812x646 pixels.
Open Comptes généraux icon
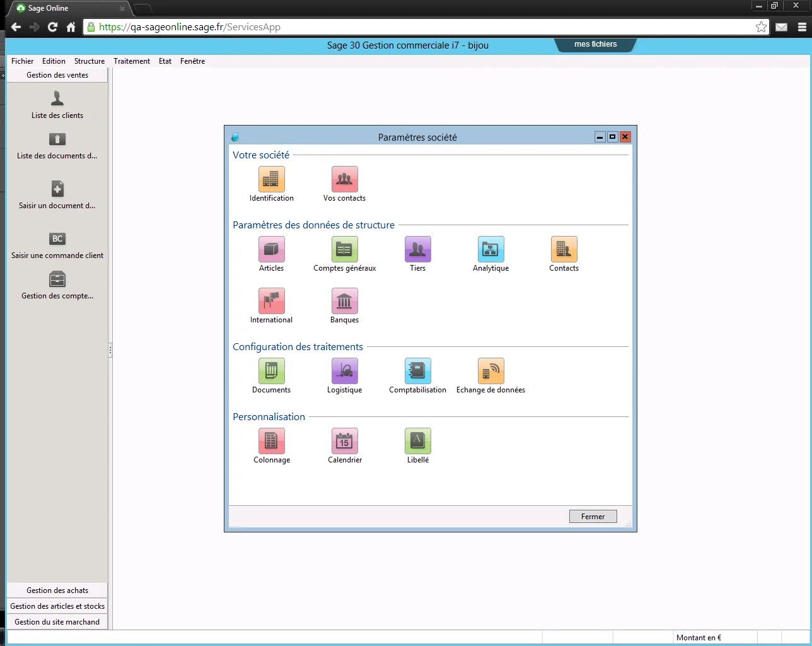345,249
